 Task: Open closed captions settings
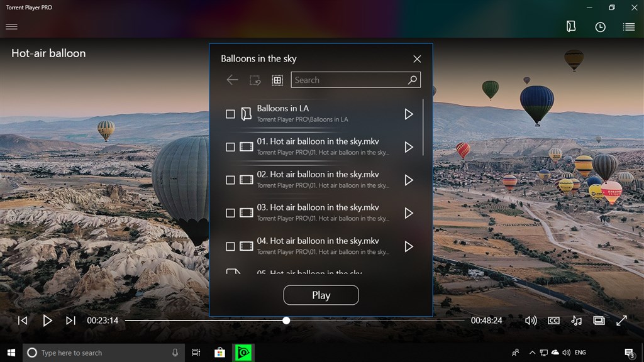pos(553,321)
